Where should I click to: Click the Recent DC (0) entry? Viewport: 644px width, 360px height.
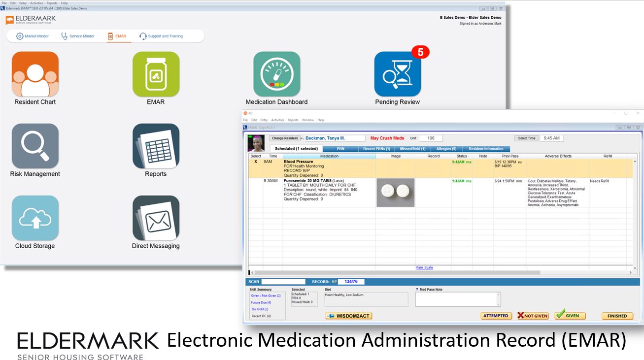point(261,316)
